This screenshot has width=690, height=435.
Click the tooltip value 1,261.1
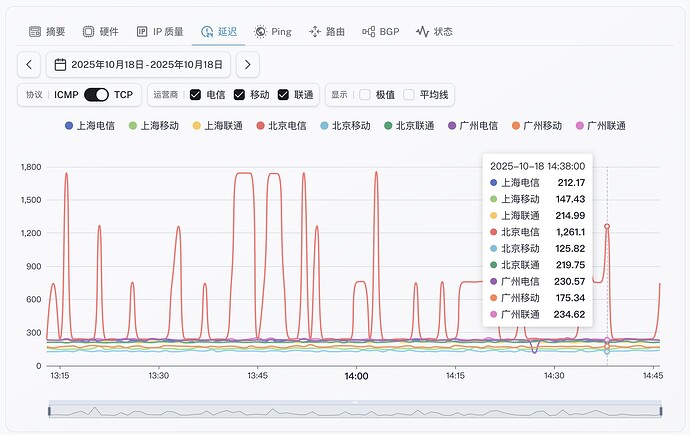[571, 232]
